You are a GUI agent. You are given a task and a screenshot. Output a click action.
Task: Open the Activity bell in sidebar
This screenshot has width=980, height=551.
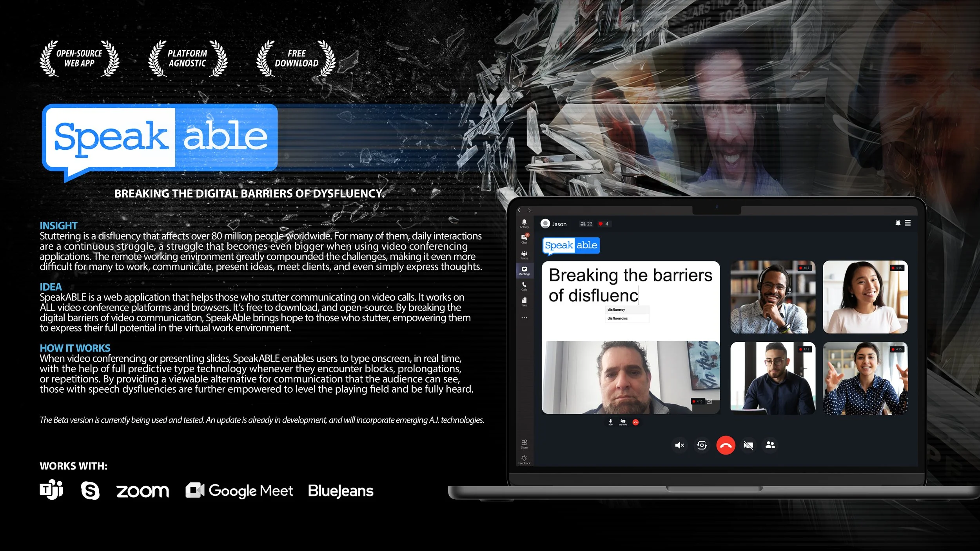(524, 223)
